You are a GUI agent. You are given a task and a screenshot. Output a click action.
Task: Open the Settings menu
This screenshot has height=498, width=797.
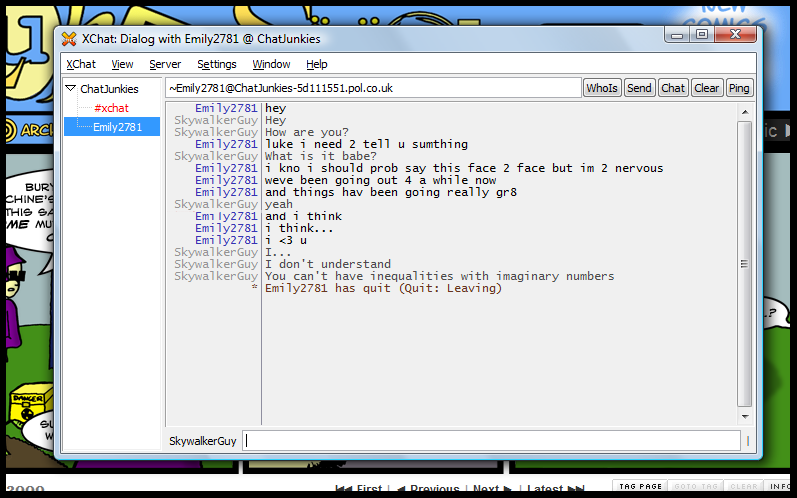217,64
